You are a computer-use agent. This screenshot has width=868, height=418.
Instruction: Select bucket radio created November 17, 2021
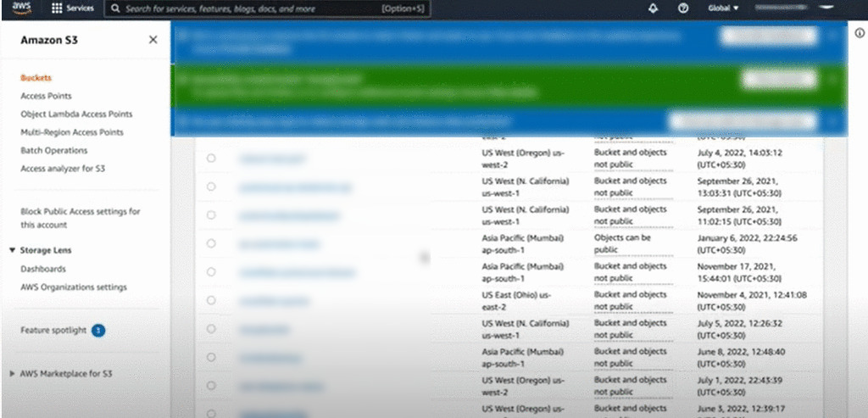pyautogui.click(x=211, y=272)
